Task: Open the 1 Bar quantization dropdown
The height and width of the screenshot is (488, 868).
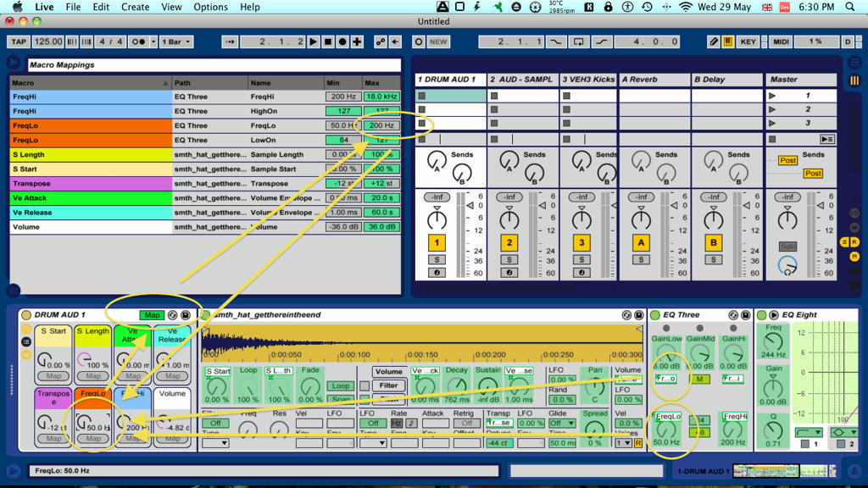Action: point(176,42)
